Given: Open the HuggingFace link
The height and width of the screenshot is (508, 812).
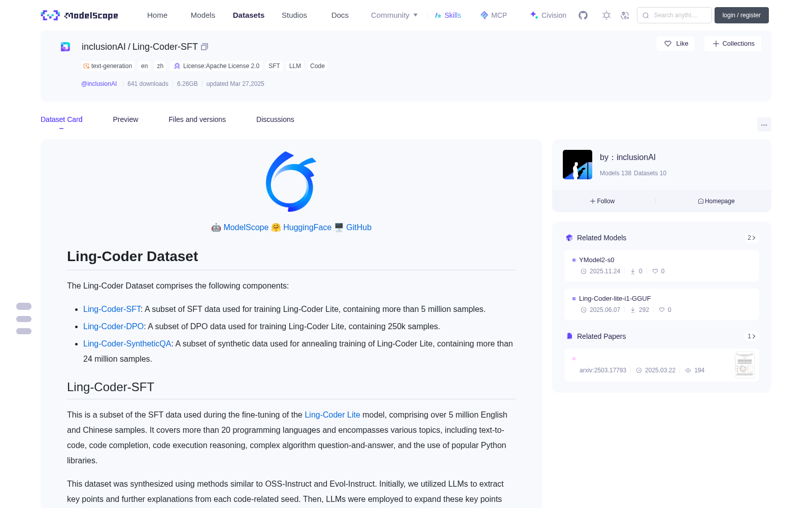Looking at the screenshot, I should click(x=307, y=228).
